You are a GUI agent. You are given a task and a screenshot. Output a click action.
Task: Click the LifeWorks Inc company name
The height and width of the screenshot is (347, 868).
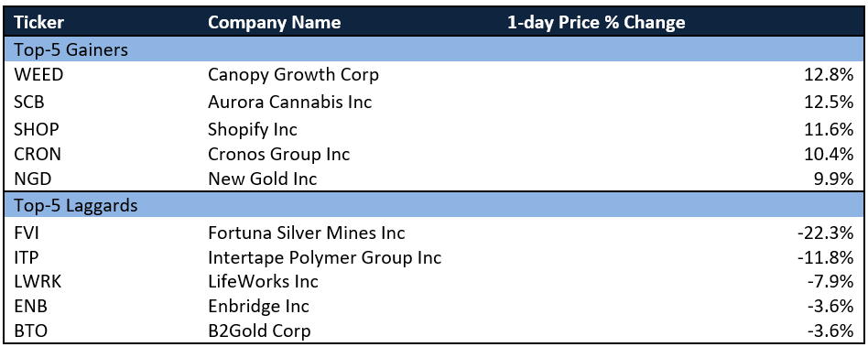point(263,282)
